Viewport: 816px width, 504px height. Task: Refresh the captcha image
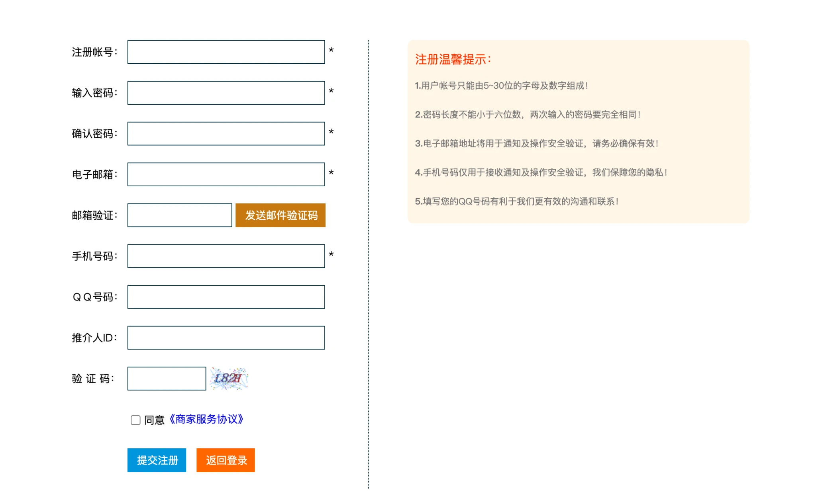coord(229,378)
